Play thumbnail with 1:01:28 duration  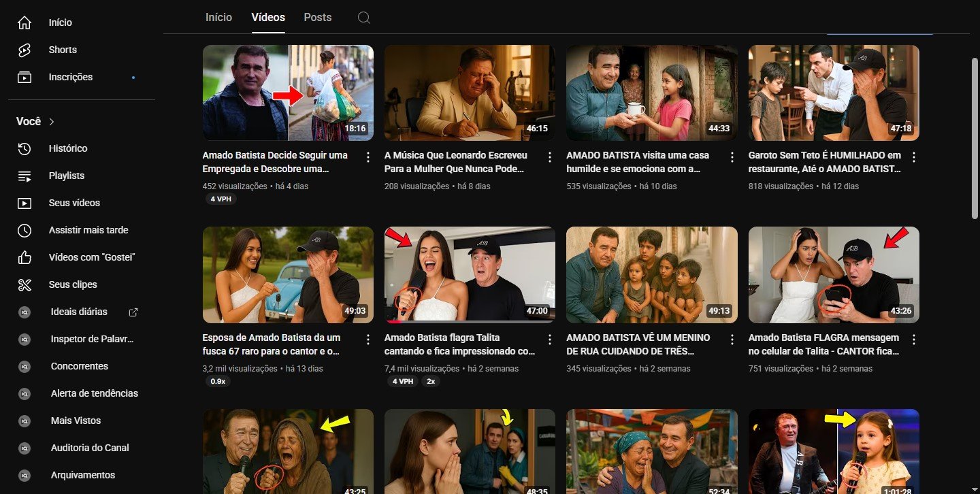(834, 451)
